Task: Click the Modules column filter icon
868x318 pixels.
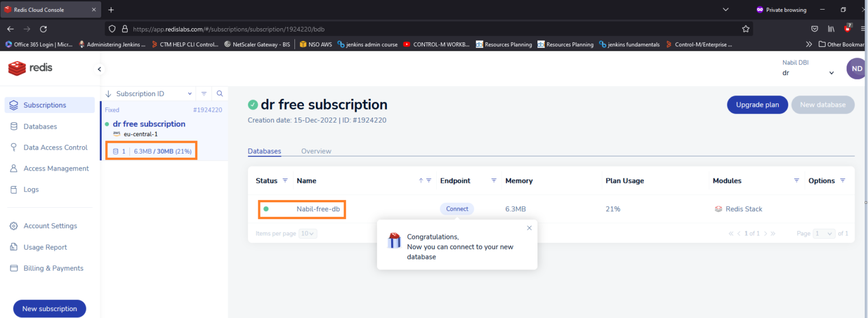Action: click(796, 181)
